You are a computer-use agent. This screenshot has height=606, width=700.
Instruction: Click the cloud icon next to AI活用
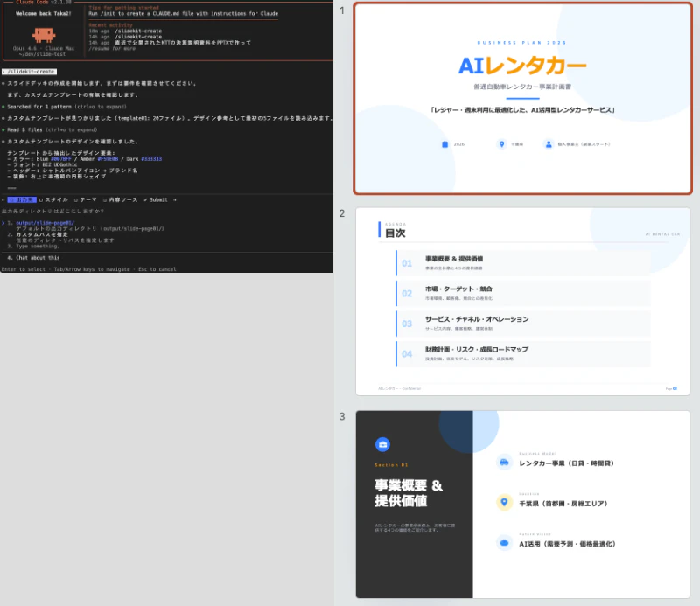click(504, 543)
